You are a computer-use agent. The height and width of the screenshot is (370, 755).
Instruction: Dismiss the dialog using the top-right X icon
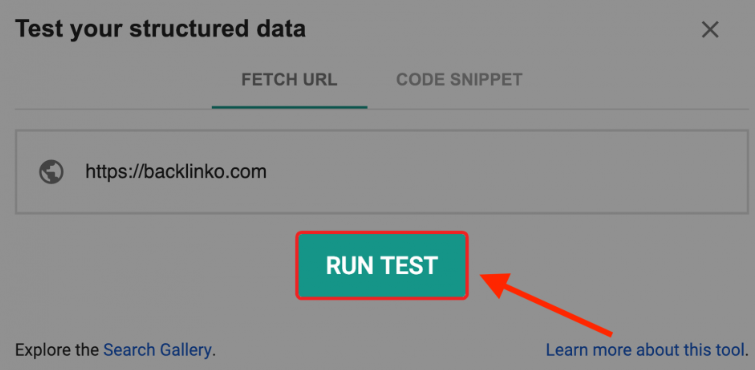coord(710,30)
